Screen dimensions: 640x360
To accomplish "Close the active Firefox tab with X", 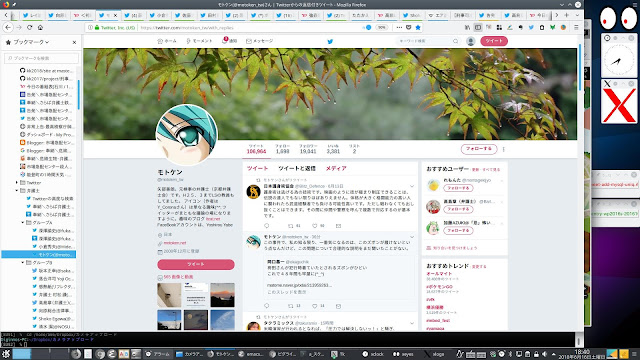I will [115, 15].
